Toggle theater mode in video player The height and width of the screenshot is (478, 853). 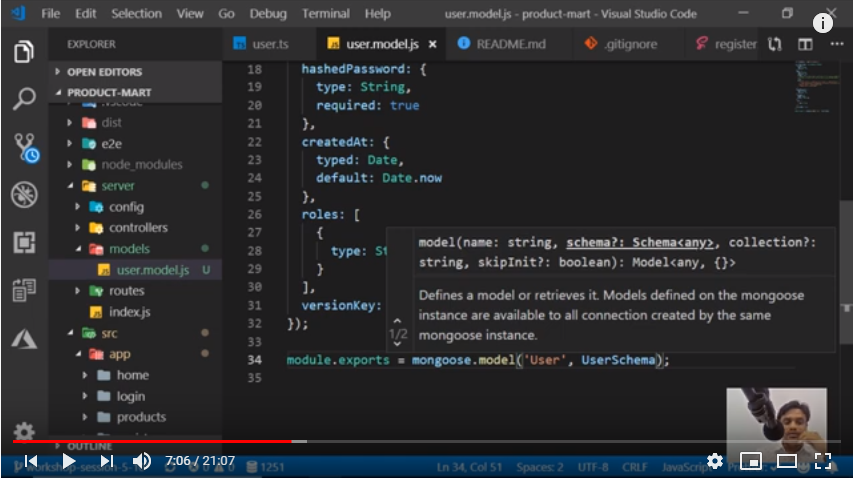[x=787, y=460]
